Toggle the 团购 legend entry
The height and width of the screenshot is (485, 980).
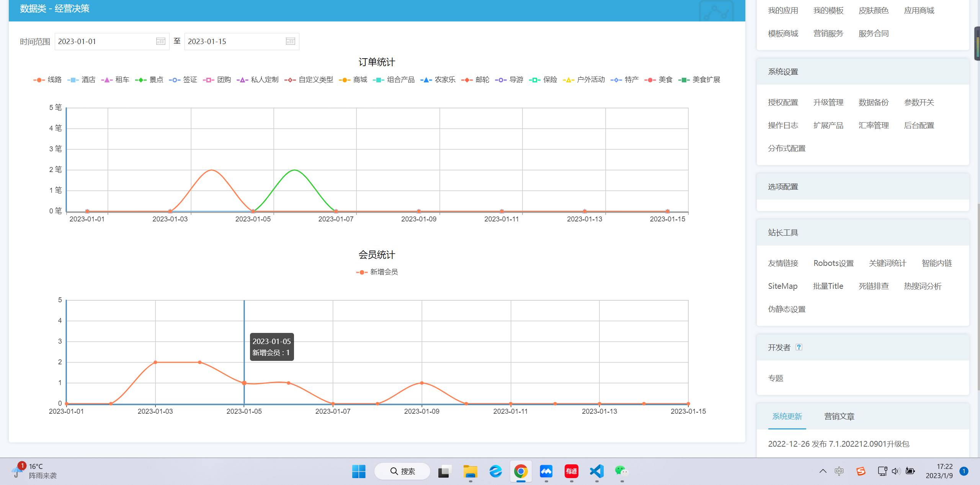coord(217,80)
